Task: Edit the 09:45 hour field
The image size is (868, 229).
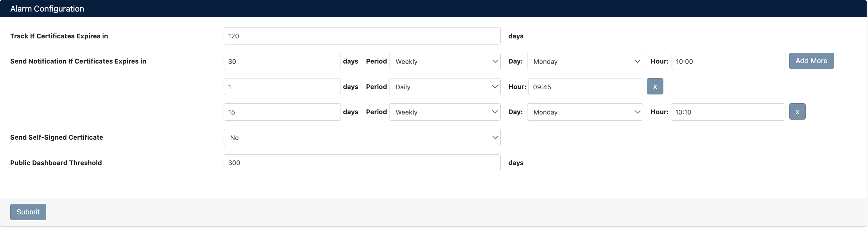Action: coord(585,87)
